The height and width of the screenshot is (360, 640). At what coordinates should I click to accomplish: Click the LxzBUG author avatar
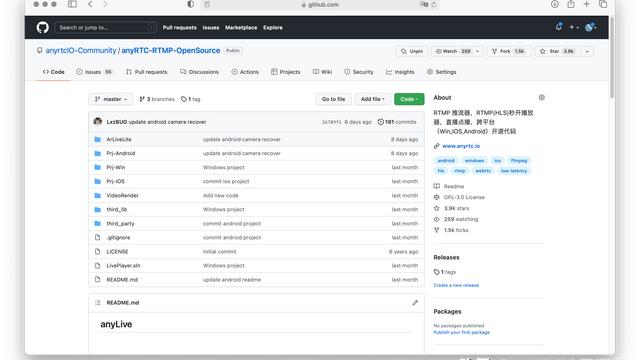98,121
